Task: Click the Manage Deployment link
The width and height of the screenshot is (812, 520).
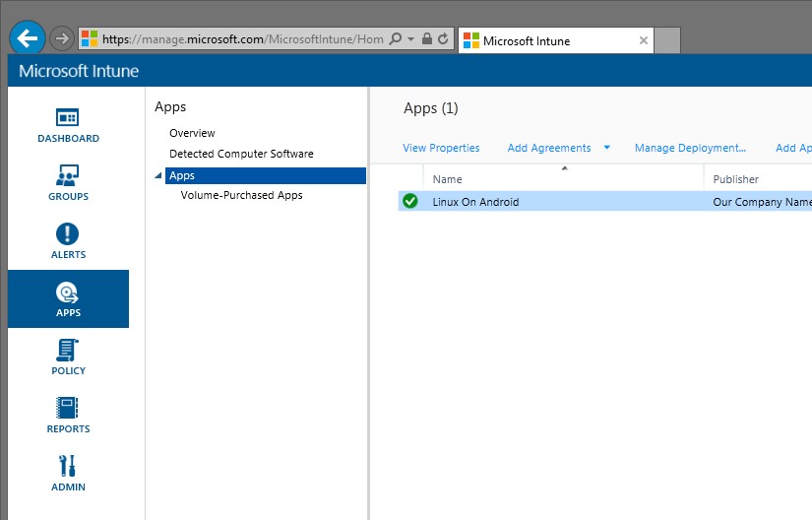Action: point(690,148)
